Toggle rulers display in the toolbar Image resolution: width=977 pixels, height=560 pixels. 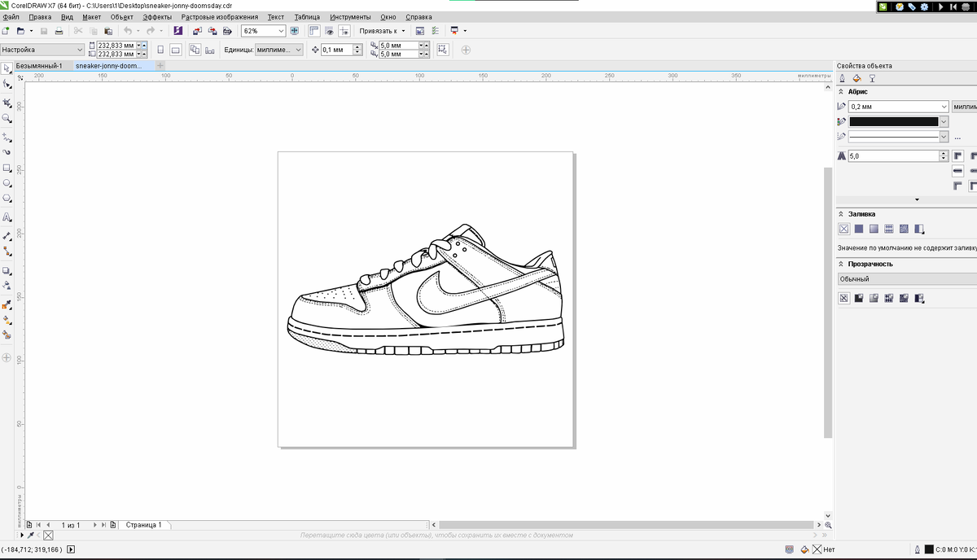pos(313,31)
